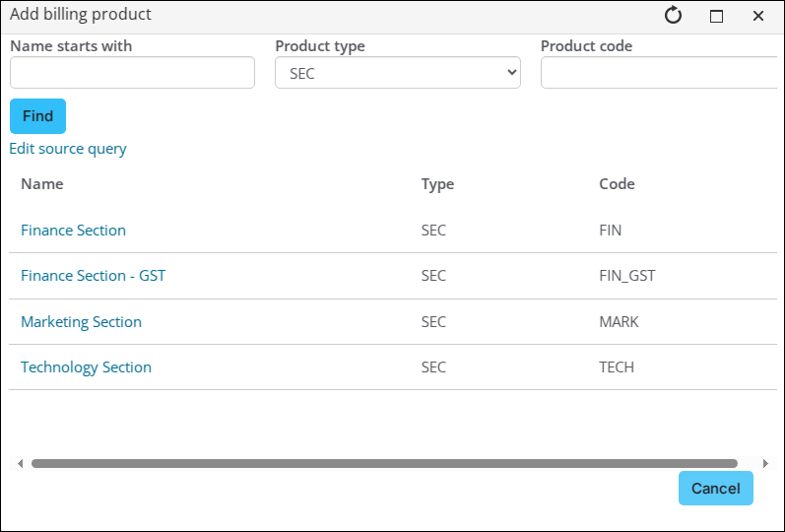Click into the Product code field
Screen dimensions: 785x532
660,73
